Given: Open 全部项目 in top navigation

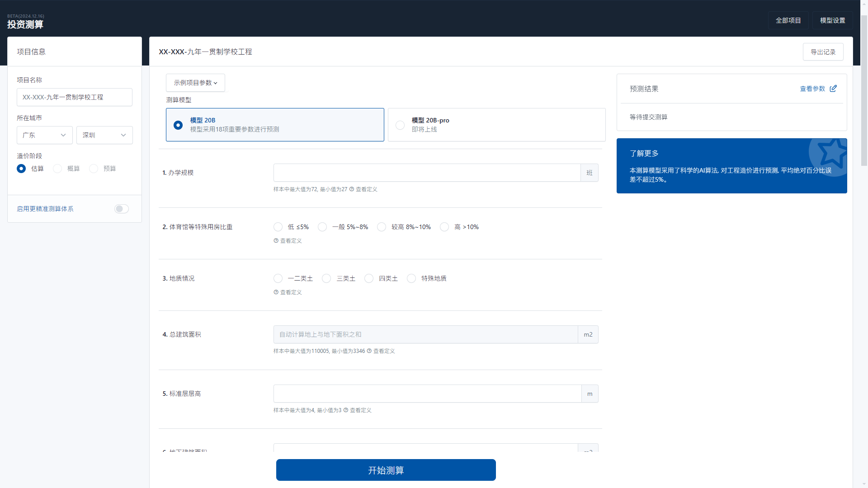Looking at the screenshot, I should 788,20.
